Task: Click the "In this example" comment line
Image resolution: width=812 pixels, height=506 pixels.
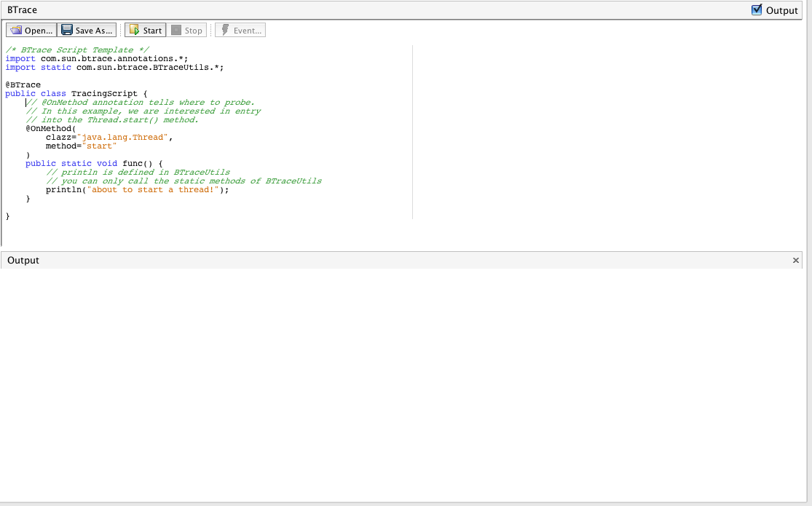Action: pyautogui.click(x=143, y=111)
